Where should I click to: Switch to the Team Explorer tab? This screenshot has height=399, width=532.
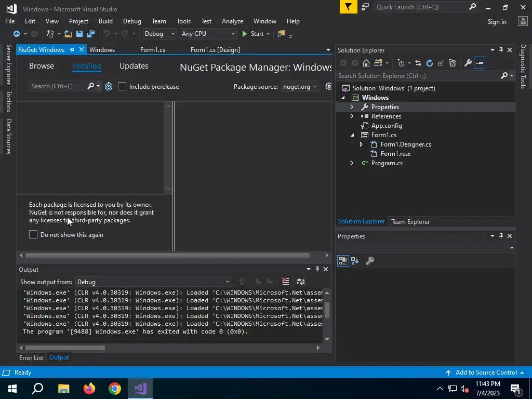click(x=410, y=221)
